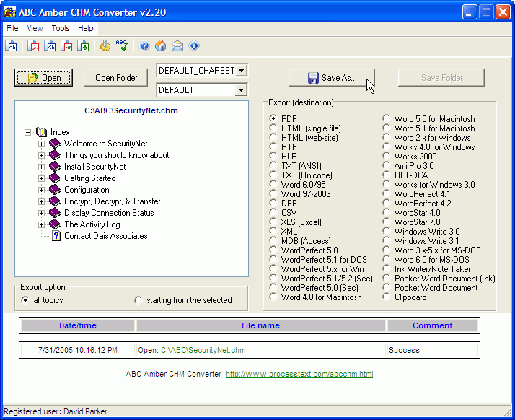This screenshot has width=515, height=420.
Task: Expand the Install SecurityNet node
Action: pos(41,167)
